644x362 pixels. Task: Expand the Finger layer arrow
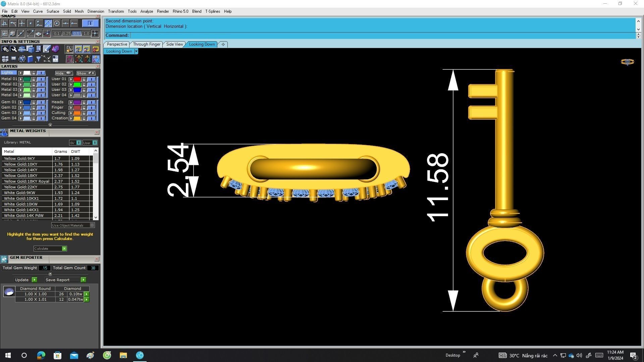[x=71, y=108]
